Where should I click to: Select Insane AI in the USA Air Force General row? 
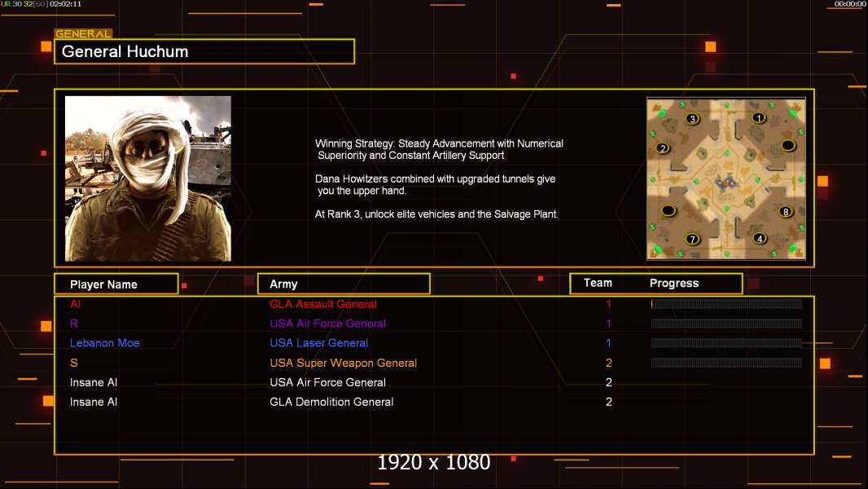click(94, 383)
